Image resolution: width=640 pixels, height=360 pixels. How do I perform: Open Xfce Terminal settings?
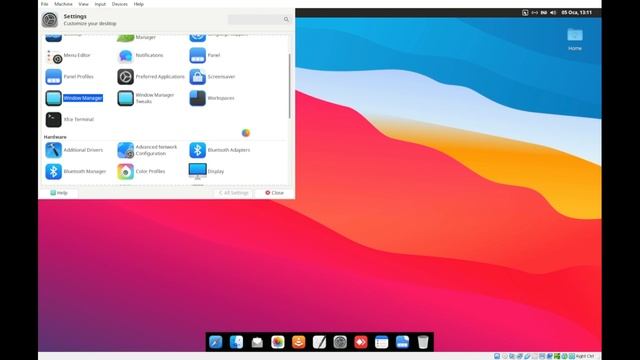tap(70, 120)
